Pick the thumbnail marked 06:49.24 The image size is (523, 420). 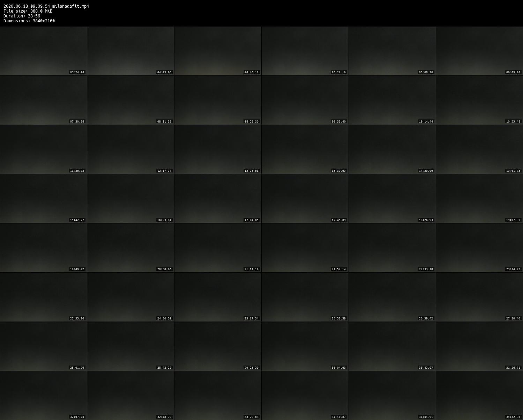point(479,51)
